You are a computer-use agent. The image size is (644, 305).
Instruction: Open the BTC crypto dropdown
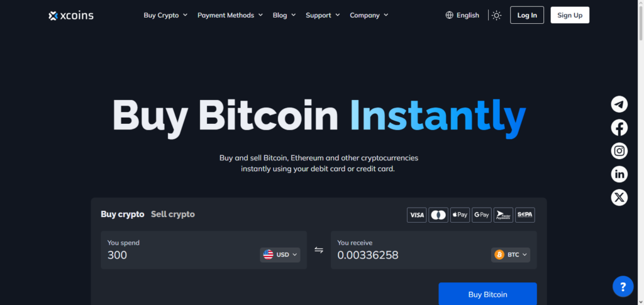(x=511, y=255)
